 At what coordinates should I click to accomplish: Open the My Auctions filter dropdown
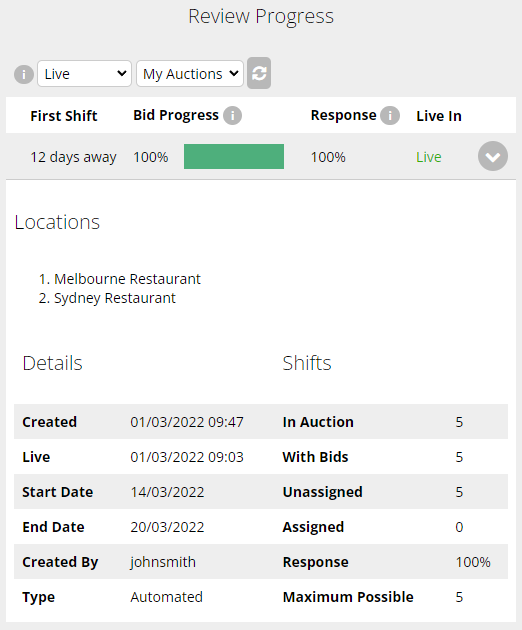coord(190,74)
